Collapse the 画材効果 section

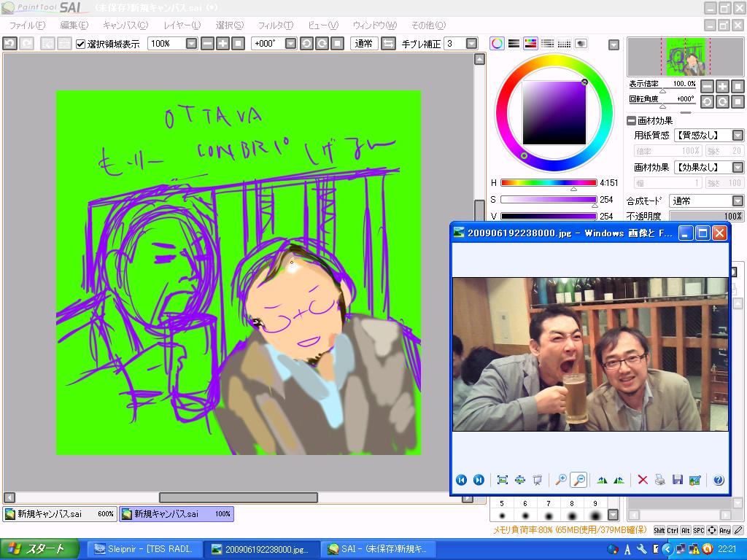point(631,121)
